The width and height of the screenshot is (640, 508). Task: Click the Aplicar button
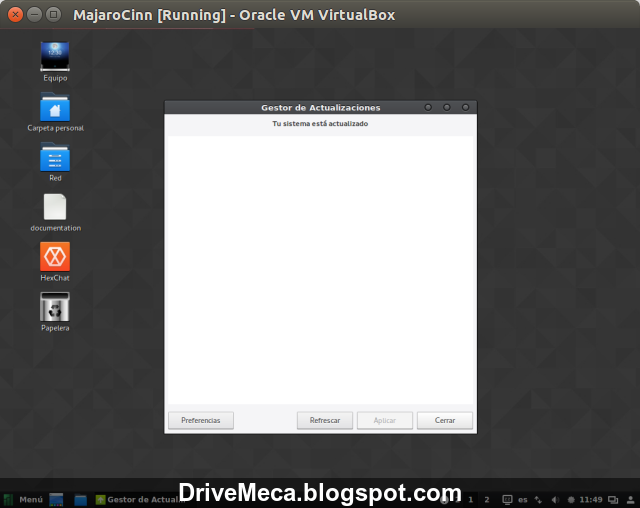tap(385, 420)
